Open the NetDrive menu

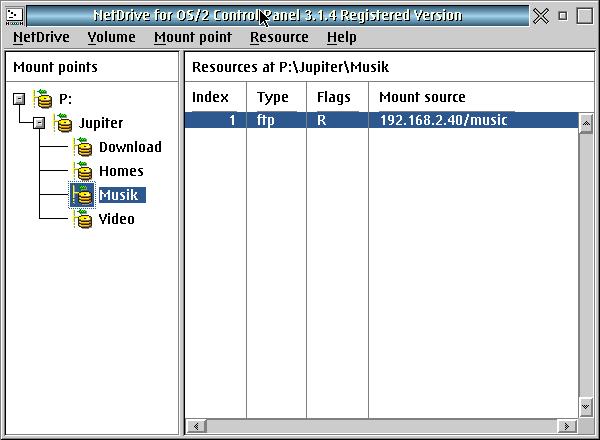41,37
